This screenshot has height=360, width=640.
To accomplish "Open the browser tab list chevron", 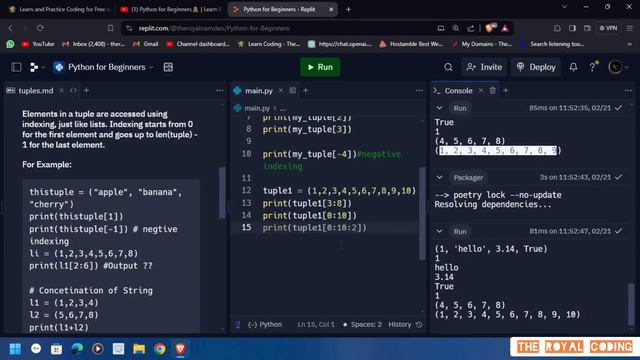I will tap(564, 7).
